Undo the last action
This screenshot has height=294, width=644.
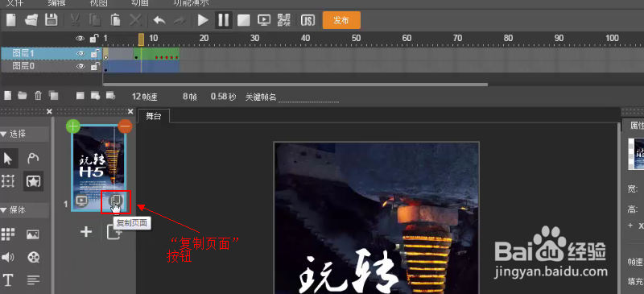pyautogui.click(x=159, y=20)
